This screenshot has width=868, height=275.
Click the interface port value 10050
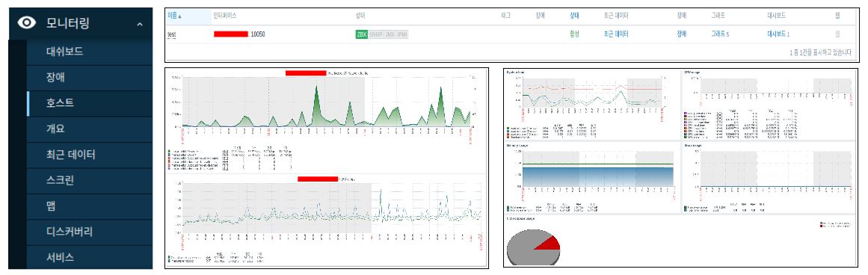pos(257,34)
